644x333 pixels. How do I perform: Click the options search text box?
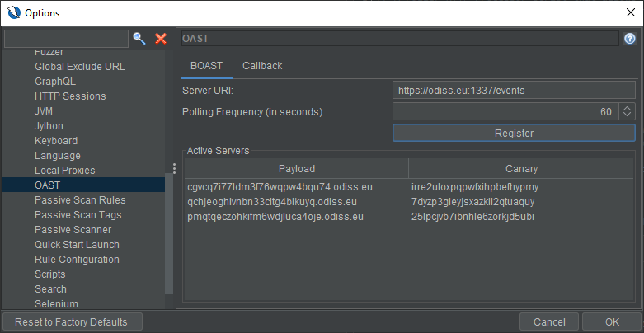tap(66, 39)
